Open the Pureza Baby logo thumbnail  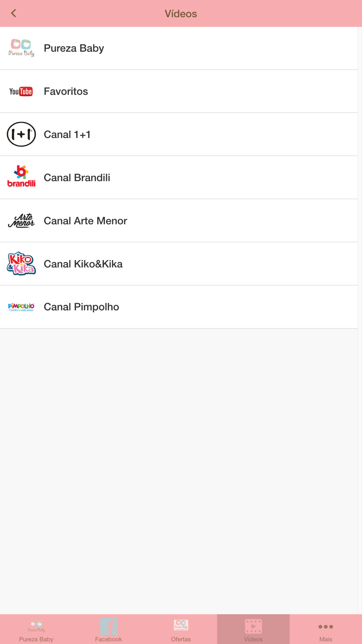point(21,48)
